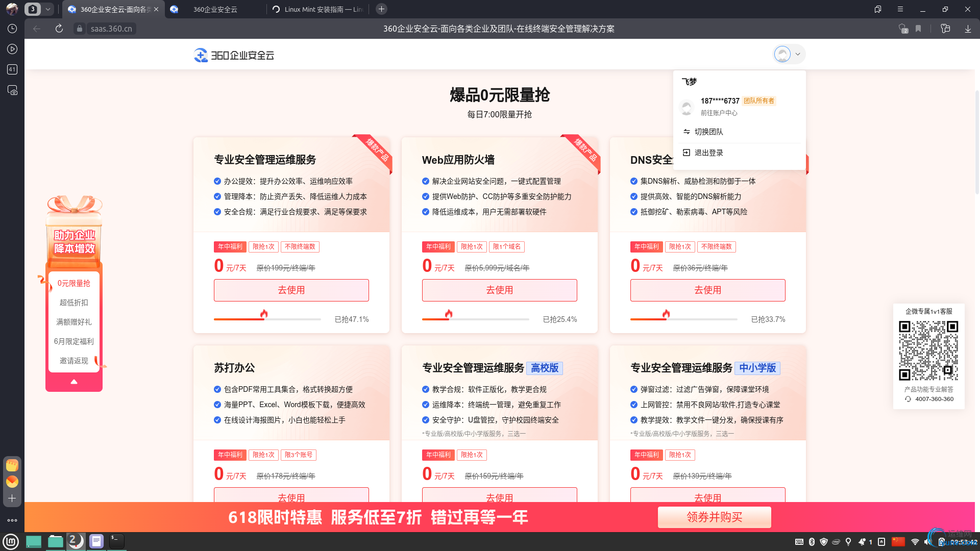Select 邀请返现 in the left promo menu

(x=74, y=361)
